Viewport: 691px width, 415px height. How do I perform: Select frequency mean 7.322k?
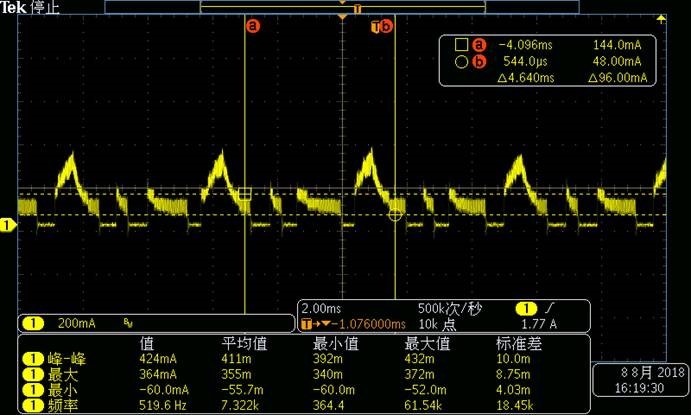click(x=240, y=405)
